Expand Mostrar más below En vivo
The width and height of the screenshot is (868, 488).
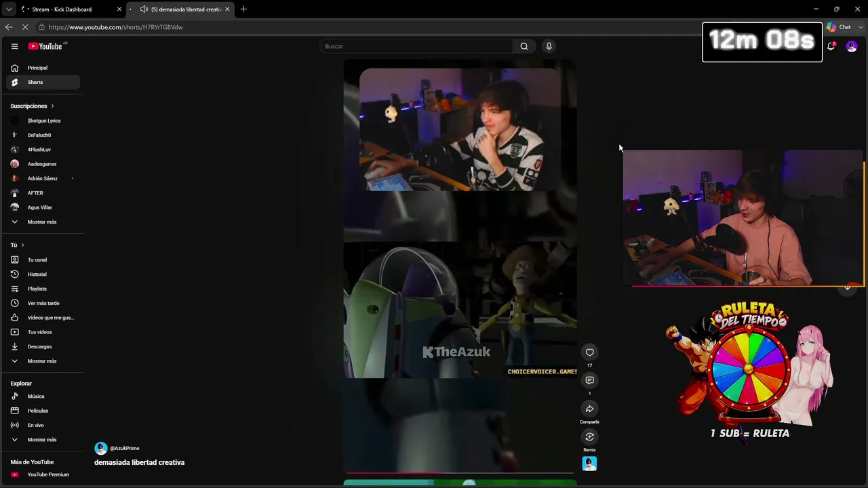point(43,440)
